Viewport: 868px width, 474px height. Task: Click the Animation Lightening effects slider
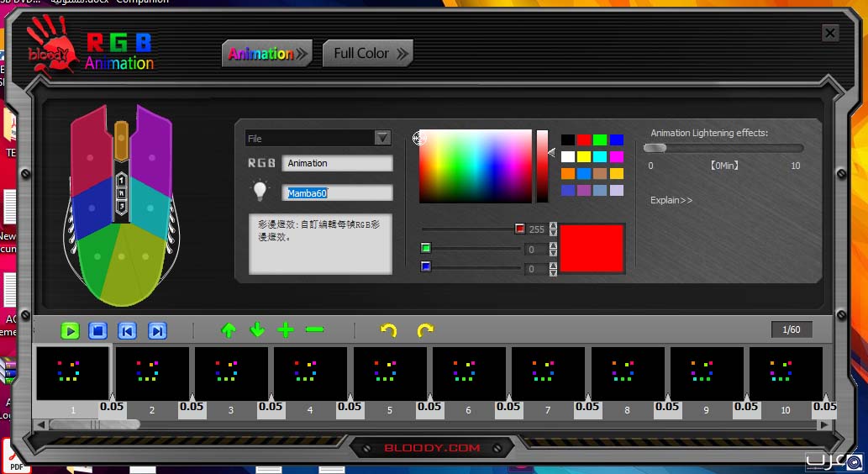point(723,148)
